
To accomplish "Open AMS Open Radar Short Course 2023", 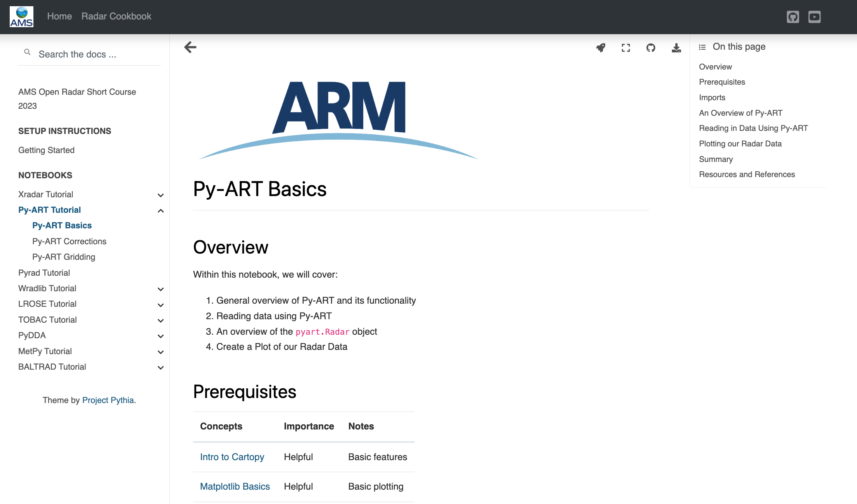I will pyautogui.click(x=77, y=99).
